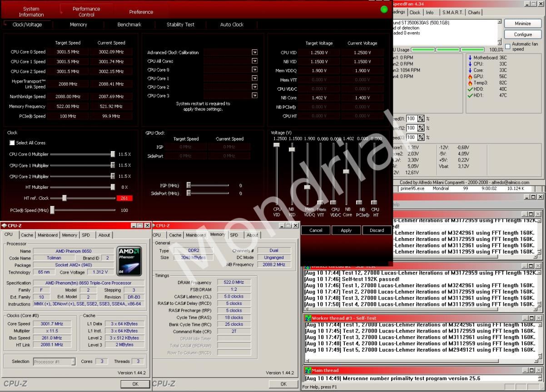Click the GPU flame icon in SpeedFan
Viewport: 546px width, 392px height.
[x=470, y=77]
